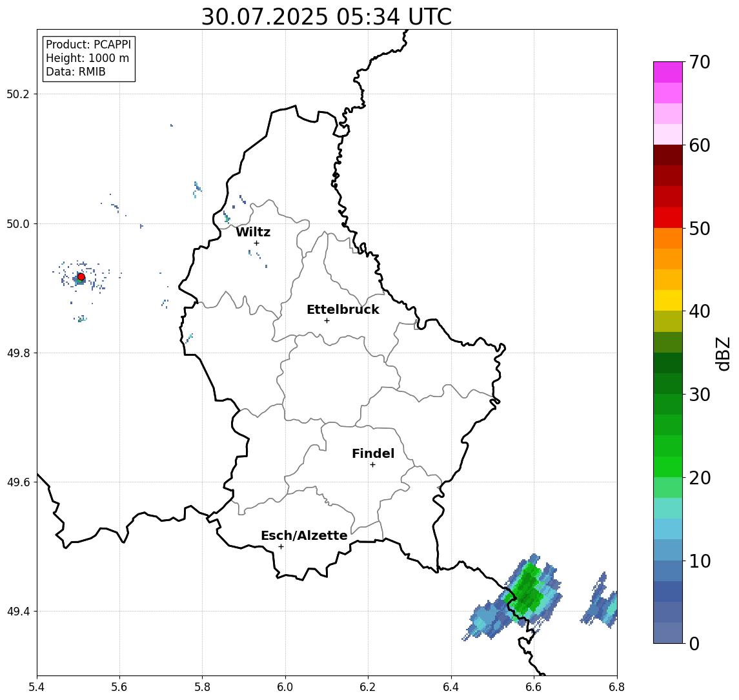Screen dimensions: 739x700
Task: Click the 20 tick on colorbar
Action: [700, 477]
